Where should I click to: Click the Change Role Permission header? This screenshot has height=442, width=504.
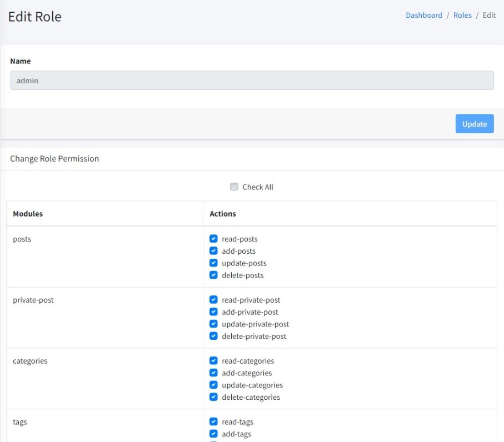click(x=54, y=159)
